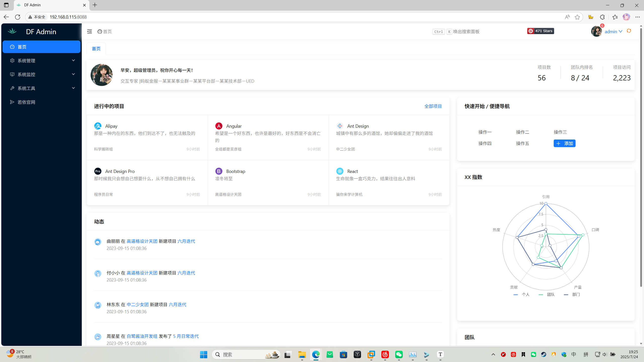Open the admin user dropdown
Screen dimensions: 644x362
[613, 31]
